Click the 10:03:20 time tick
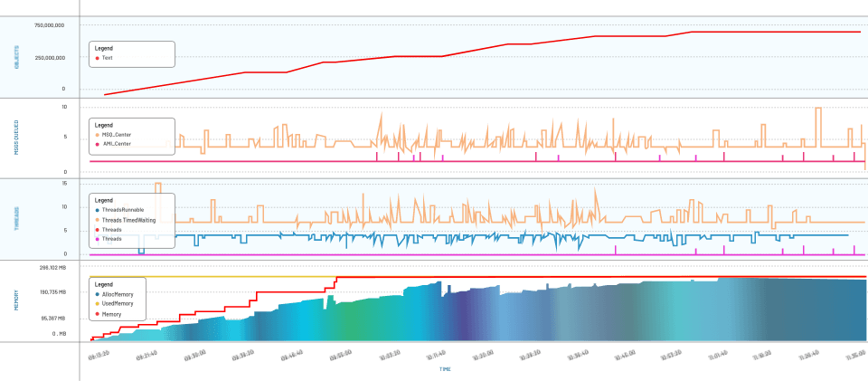Screen dimensions: 868x381 tap(389, 355)
